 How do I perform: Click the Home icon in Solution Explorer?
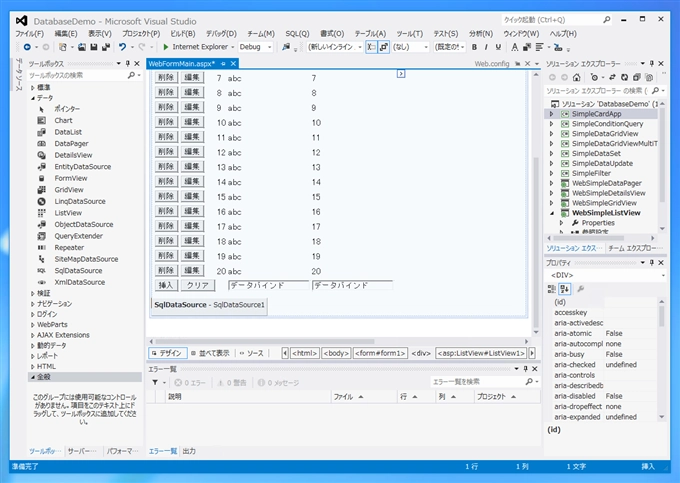tap(576, 77)
